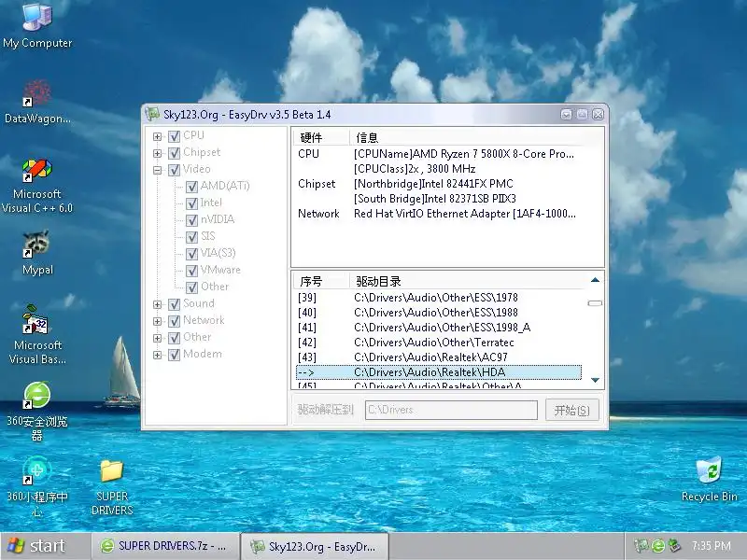Uncheck the Intel video driver checkbox
The height and width of the screenshot is (560, 747).
191,203
